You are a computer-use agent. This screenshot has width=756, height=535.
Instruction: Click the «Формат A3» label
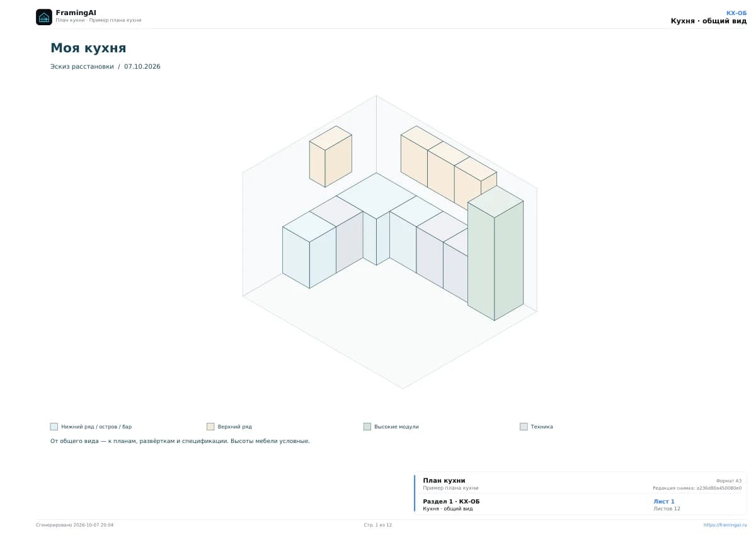point(729,481)
